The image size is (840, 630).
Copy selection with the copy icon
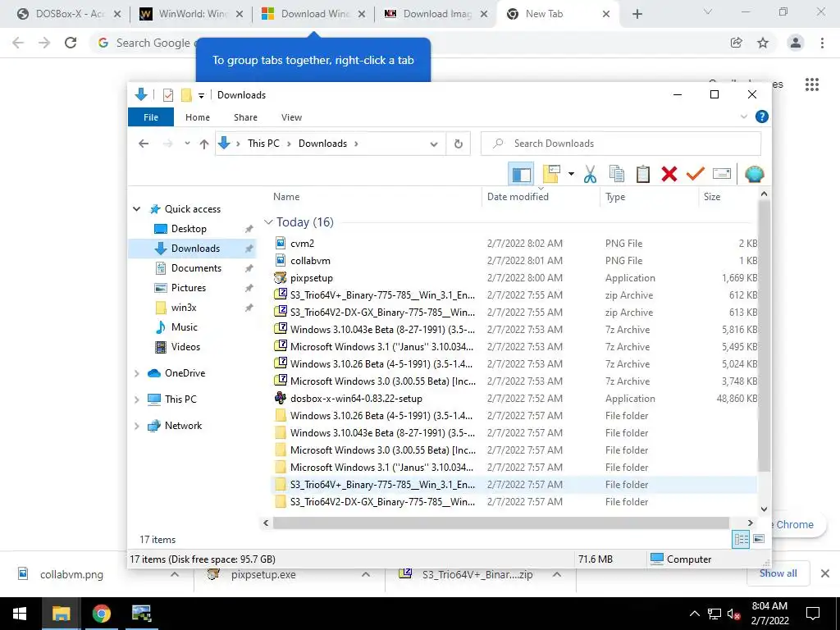pyautogui.click(x=617, y=174)
